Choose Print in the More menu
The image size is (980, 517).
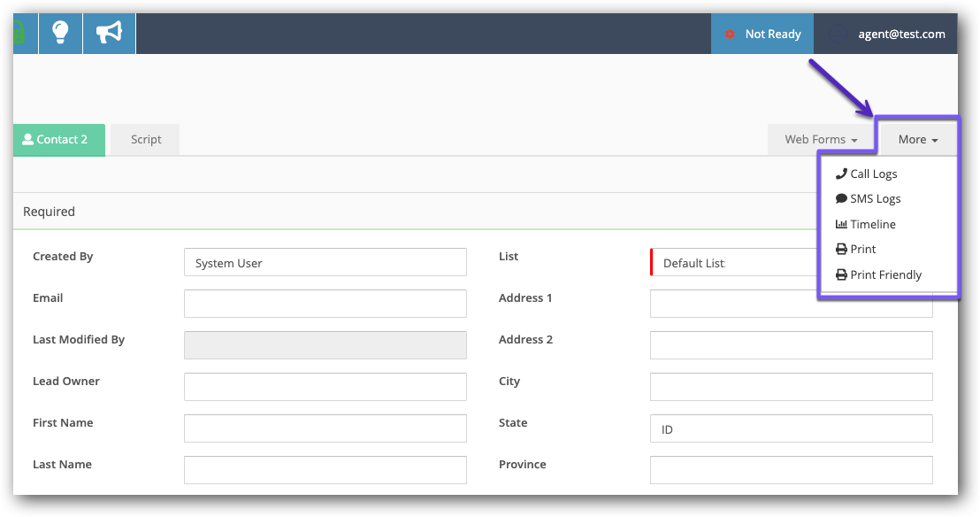point(862,250)
